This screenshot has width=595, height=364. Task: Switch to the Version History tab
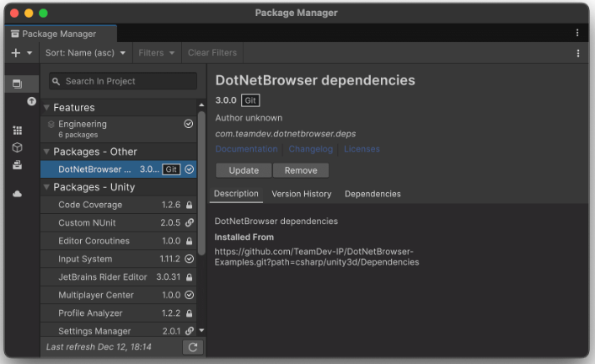[302, 194]
